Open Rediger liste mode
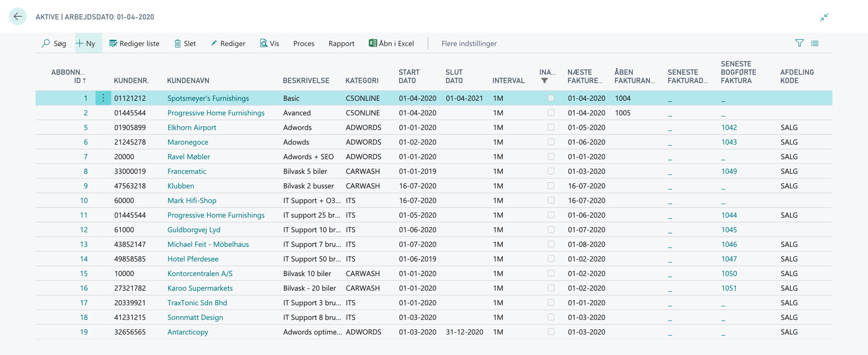 point(134,43)
